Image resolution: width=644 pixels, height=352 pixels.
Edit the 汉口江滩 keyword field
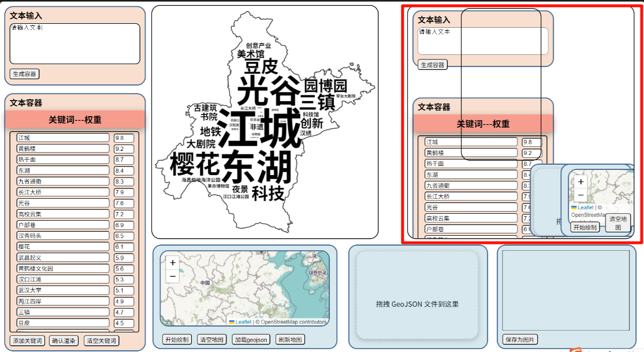pos(63,279)
